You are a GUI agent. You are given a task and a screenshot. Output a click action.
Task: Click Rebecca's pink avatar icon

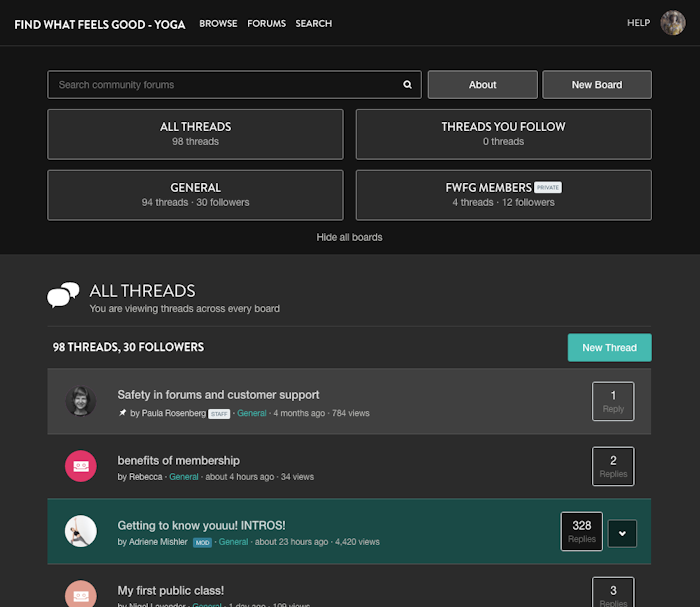tap(81, 466)
